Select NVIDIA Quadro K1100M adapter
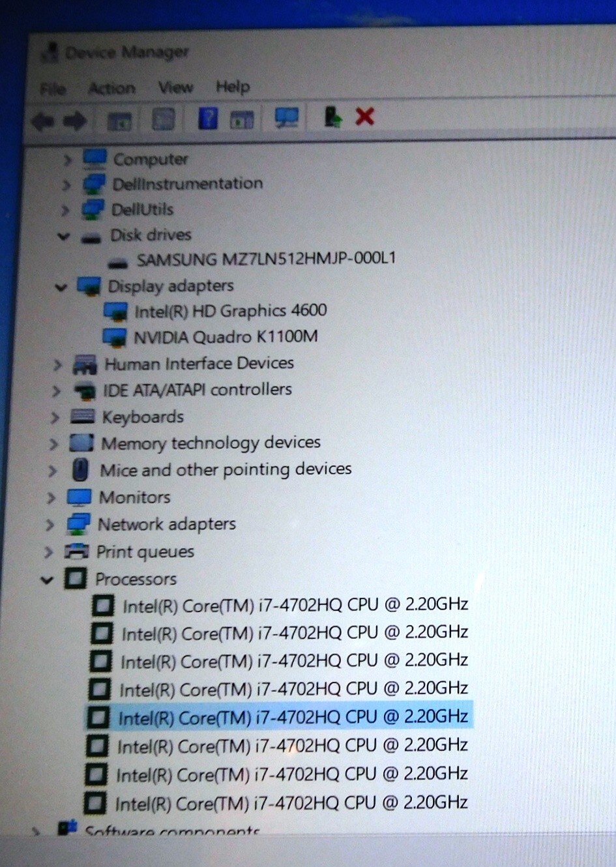 (x=226, y=337)
